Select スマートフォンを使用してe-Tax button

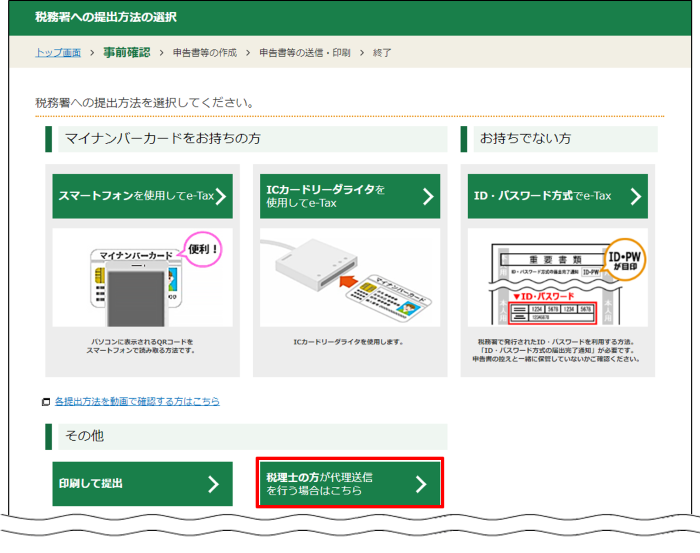pyautogui.click(x=142, y=196)
